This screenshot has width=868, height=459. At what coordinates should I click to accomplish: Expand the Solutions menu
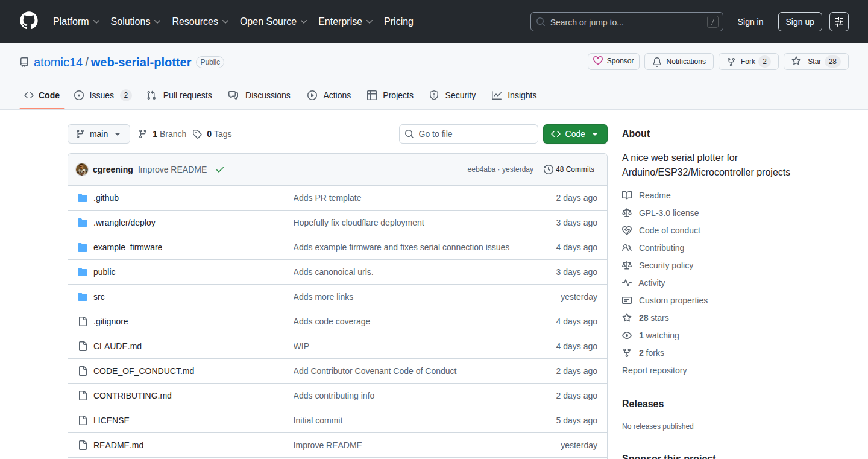(136, 21)
